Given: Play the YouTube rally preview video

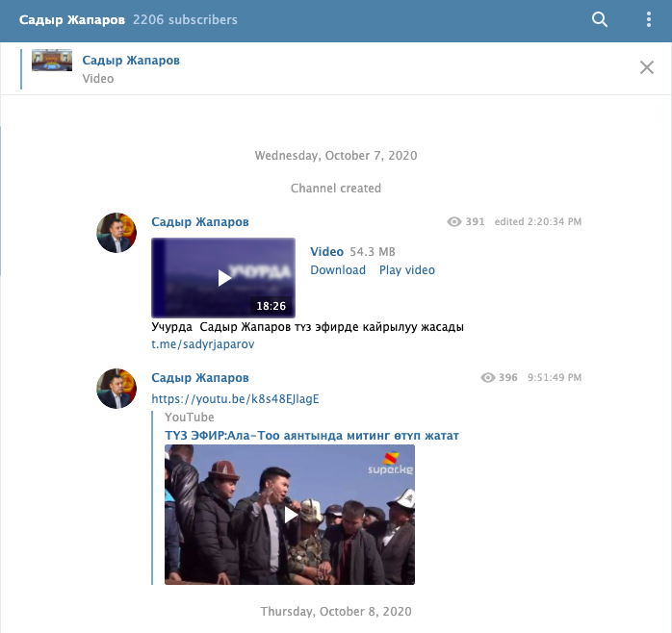Looking at the screenshot, I should point(290,515).
